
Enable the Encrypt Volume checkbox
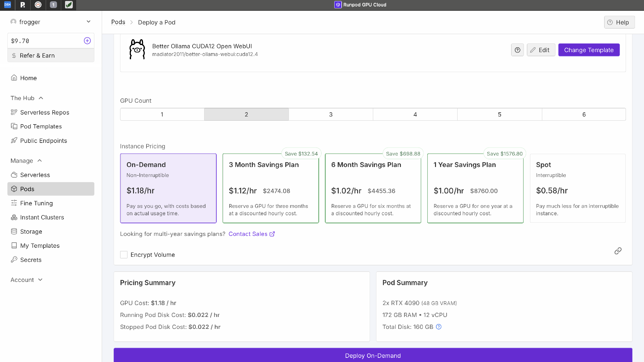124,255
